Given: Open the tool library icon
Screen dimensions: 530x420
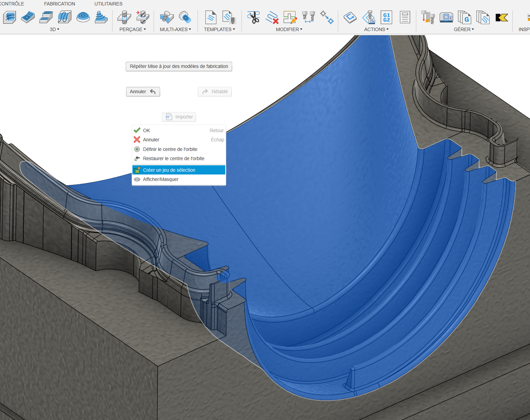Looking at the screenshot, I should coord(428,17).
